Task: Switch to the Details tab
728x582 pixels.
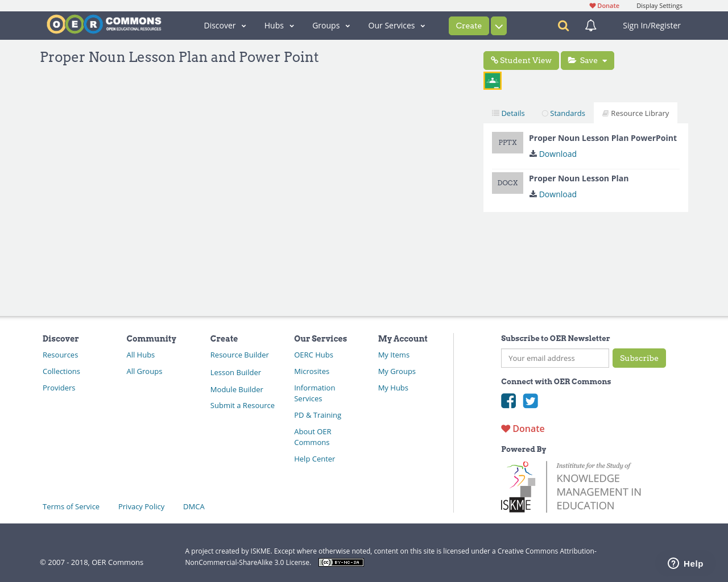Action: point(507,113)
